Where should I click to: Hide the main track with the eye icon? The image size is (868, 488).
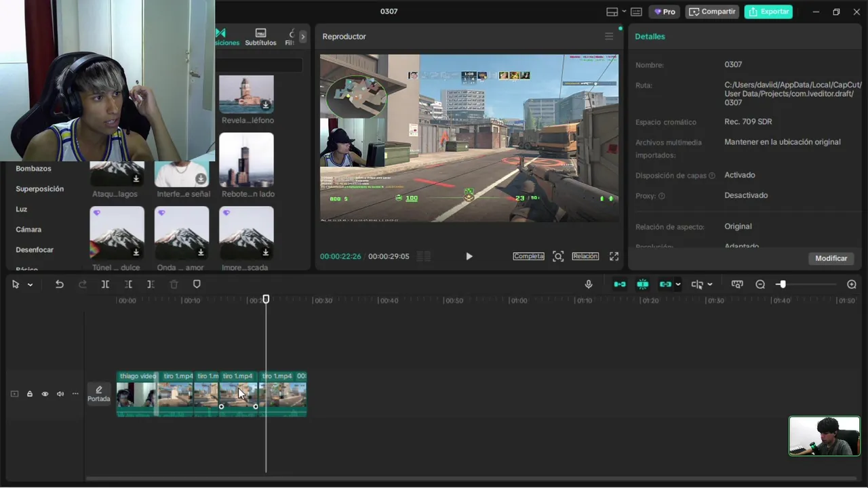coord(45,394)
